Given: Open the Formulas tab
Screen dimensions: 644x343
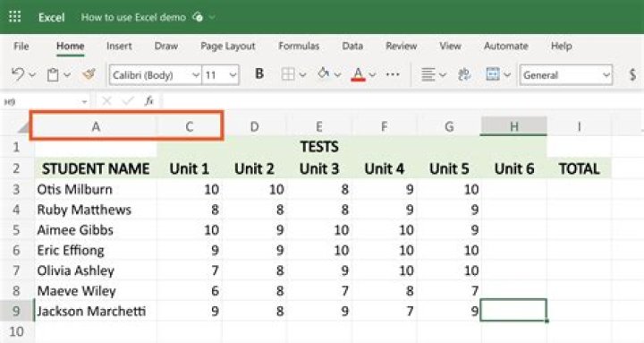Looking at the screenshot, I should tap(299, 46).
